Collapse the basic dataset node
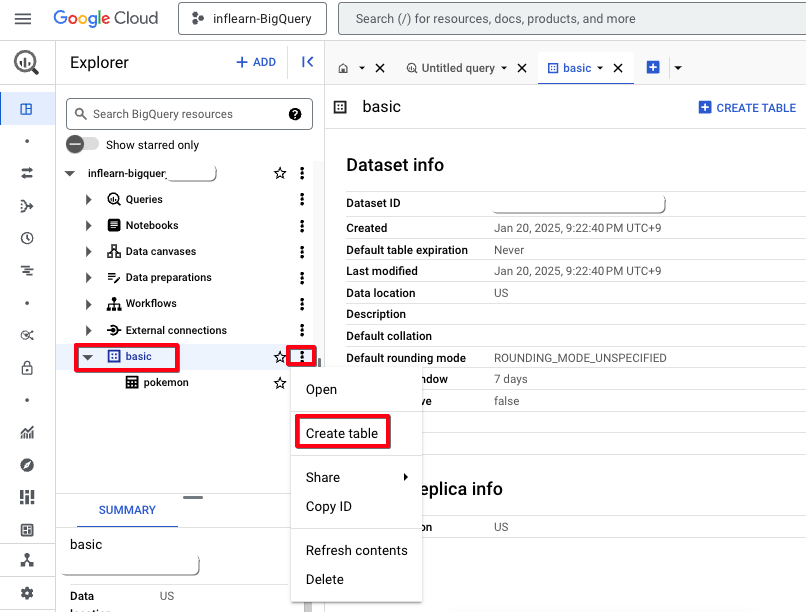 [88, 357]
